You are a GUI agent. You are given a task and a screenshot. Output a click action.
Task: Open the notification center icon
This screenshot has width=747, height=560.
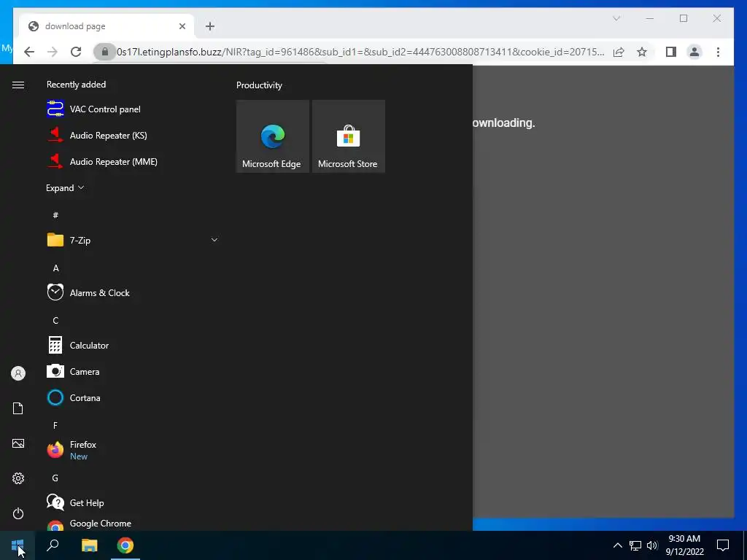723,545
